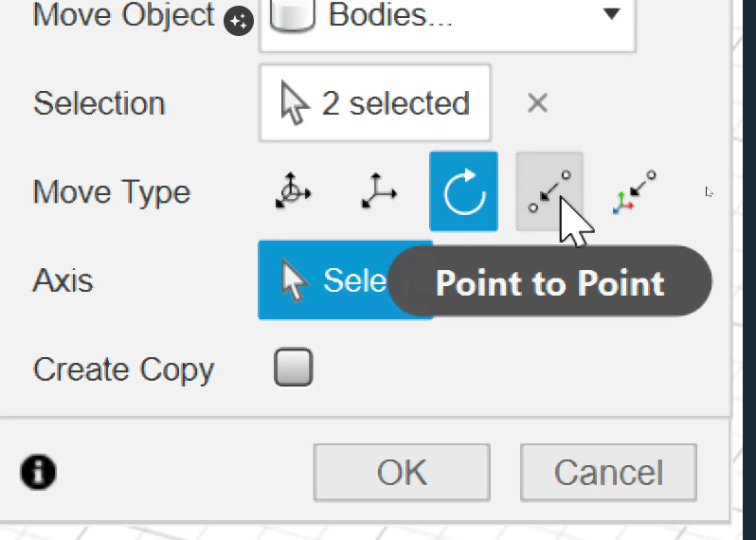
Task: Activate the Rotate move type icon
Action: (x=463, y=191)
